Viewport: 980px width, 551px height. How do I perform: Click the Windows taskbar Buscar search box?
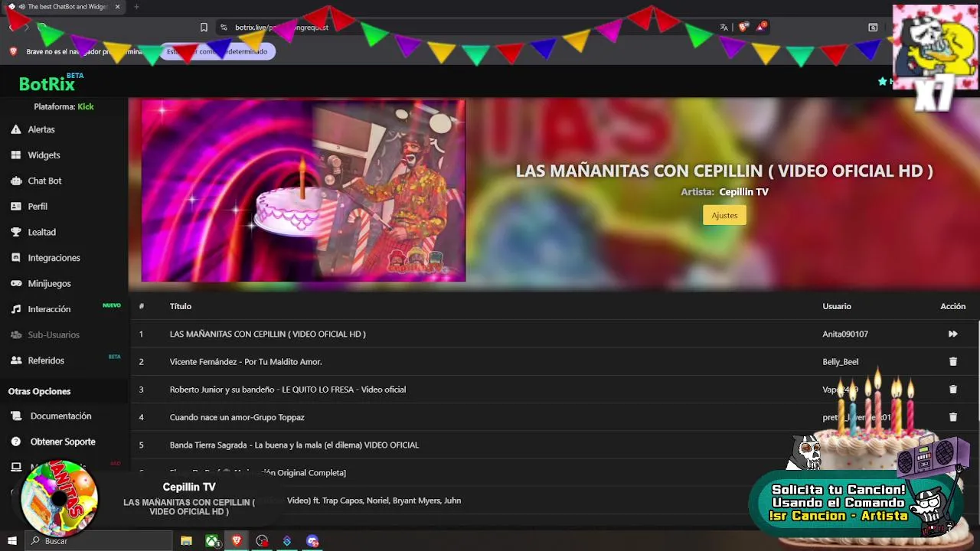click(100, 541)
